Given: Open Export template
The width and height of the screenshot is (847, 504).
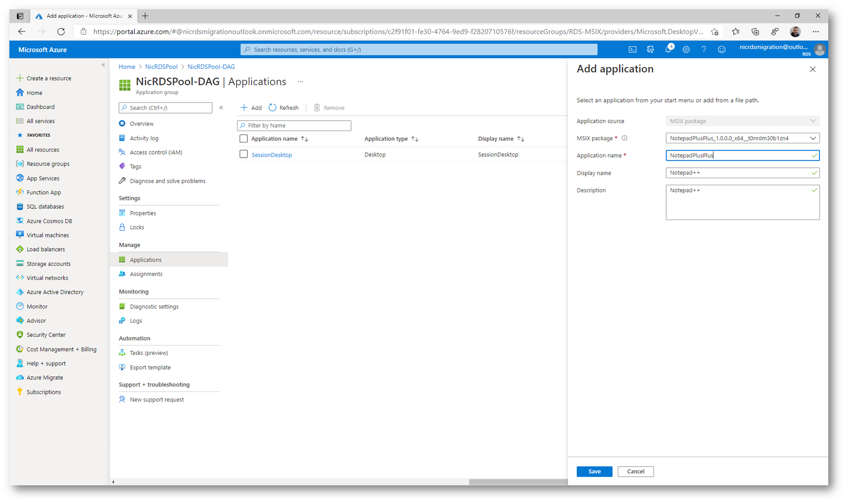Looking at the screenshot, I should [x=145, y=367].
